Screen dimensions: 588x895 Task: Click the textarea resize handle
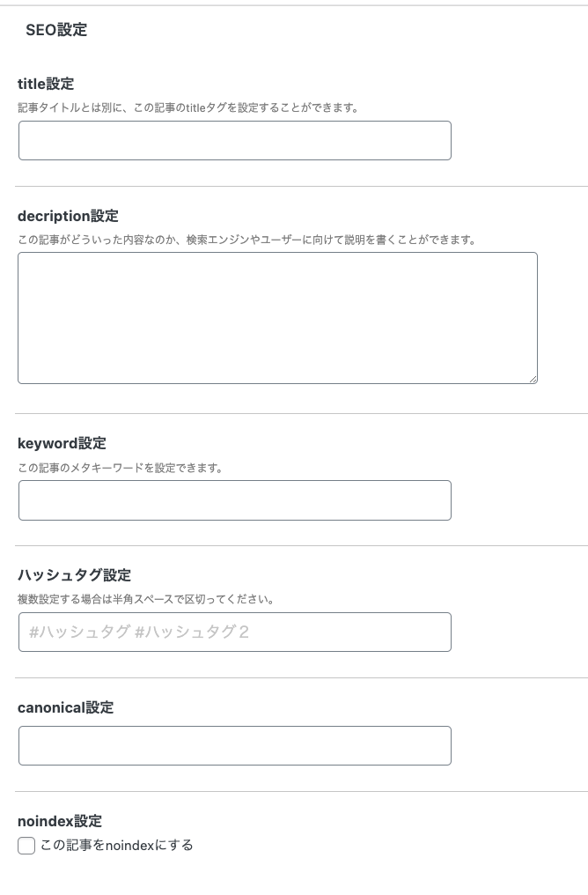533,378
